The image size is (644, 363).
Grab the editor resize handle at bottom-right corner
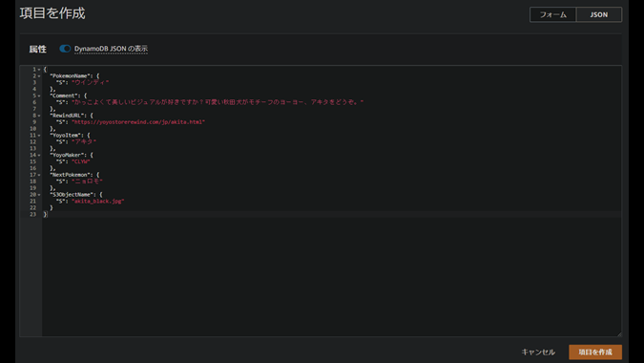click(619, 333)
